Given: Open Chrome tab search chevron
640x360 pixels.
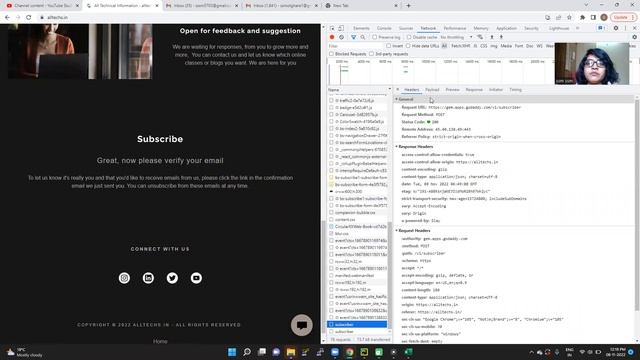Looking at the screenshot, I should pyautogui.click(x=587, y=5).
